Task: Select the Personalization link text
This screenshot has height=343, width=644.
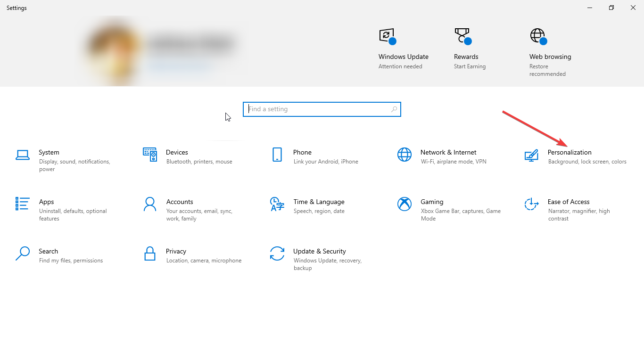Action: (570, 152)
